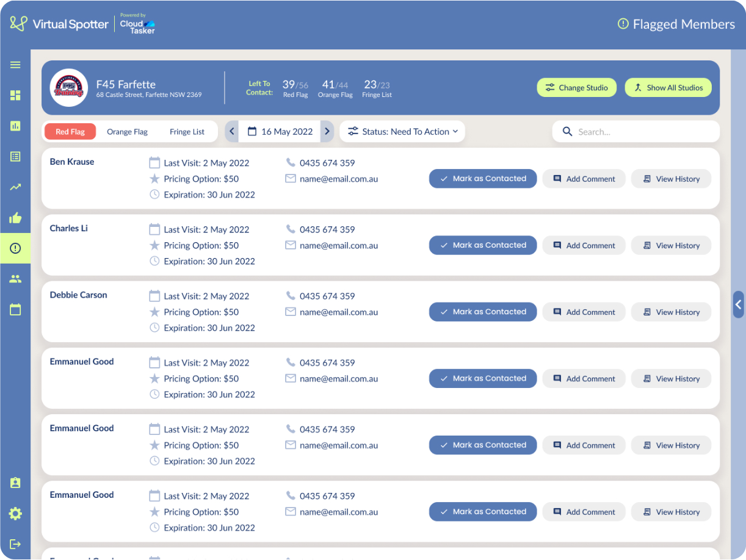Open the hamburger menu in sidebar

tap(15, 65)
